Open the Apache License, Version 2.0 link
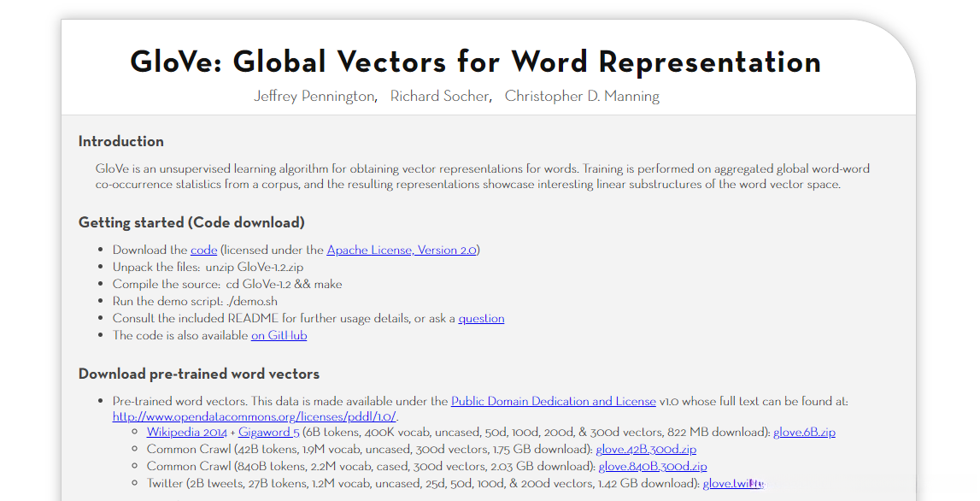Image resolution: width=980 pixels, height=501 pixels. point(402,250)
